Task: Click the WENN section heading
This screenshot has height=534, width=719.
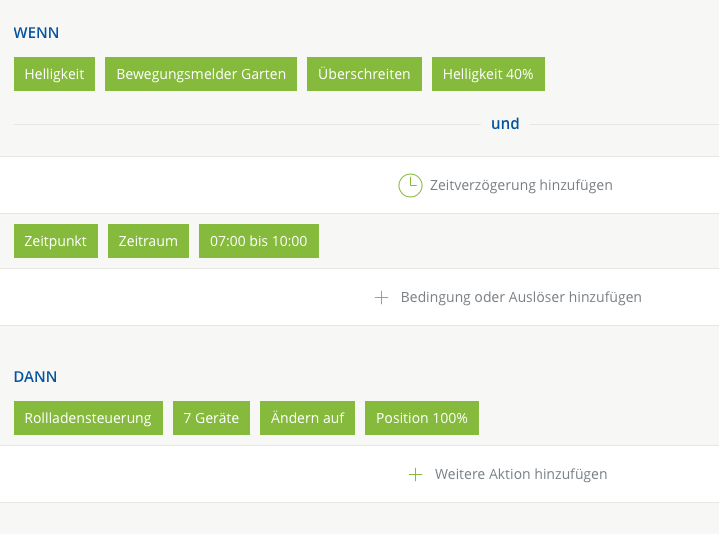Action: (36, 33)
